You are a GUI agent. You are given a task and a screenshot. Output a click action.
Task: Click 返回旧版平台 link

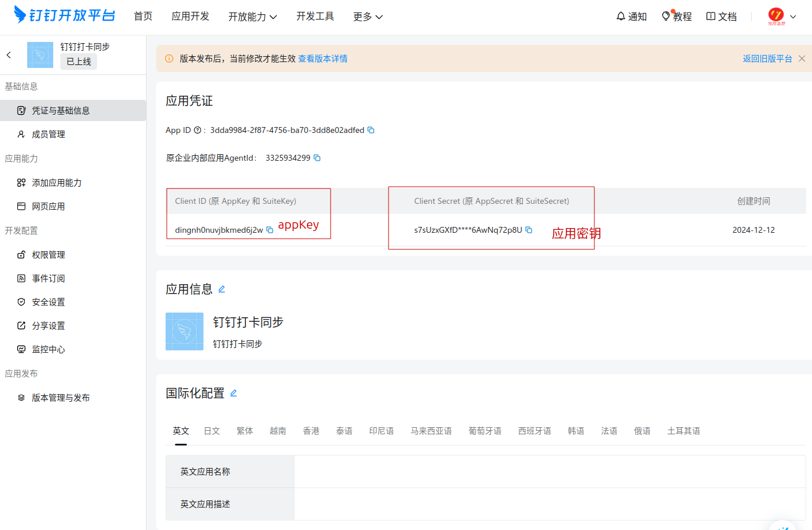point(767,58)
